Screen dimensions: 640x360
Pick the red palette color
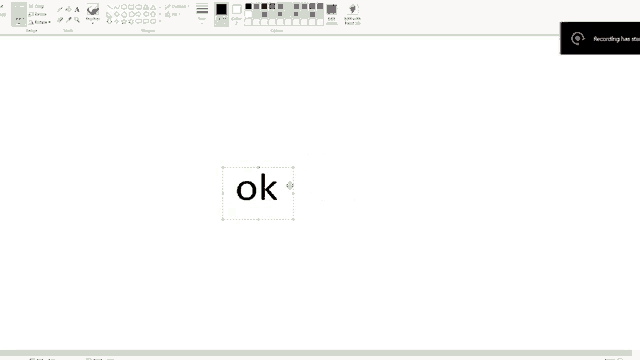(273, 6)
